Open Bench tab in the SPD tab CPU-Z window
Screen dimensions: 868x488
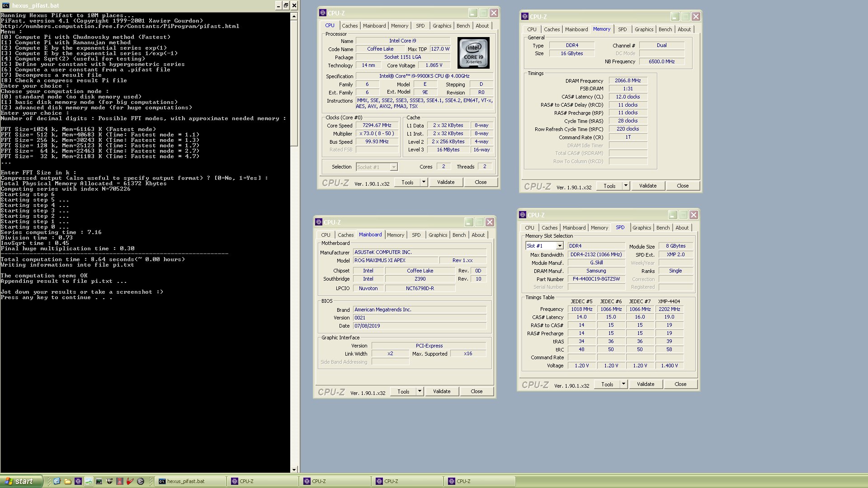663,228
